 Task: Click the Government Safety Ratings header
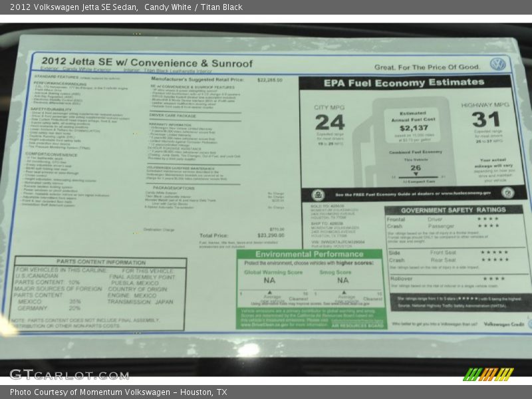[454, 210]
